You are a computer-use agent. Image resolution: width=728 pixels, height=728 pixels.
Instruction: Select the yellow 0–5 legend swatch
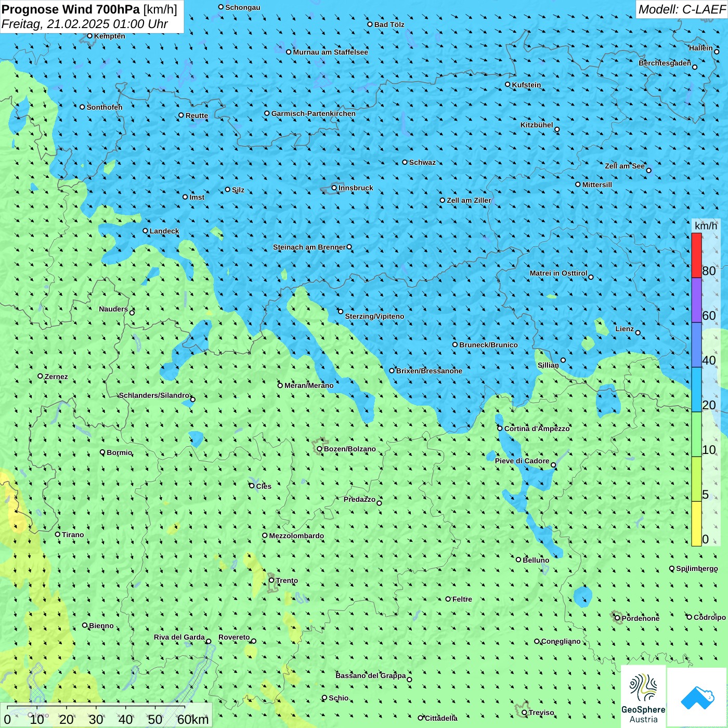click(696, 524)
